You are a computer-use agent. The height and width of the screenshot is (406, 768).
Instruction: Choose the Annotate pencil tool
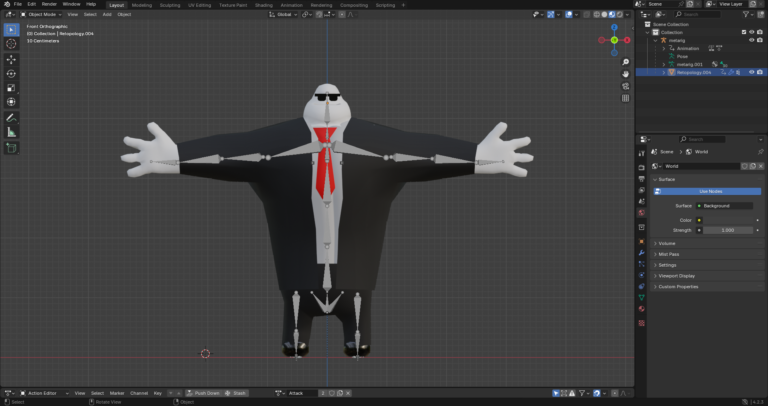(x=11, y=117)
